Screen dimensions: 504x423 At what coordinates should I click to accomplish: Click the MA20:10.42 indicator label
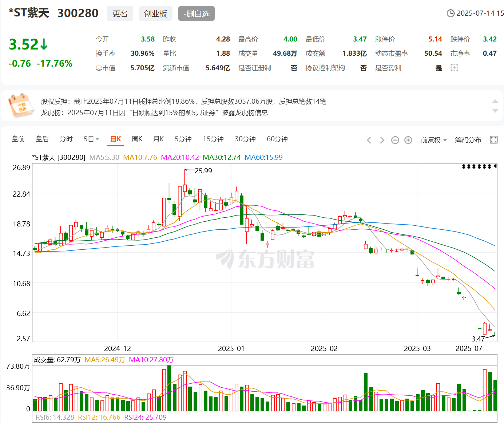180,158
